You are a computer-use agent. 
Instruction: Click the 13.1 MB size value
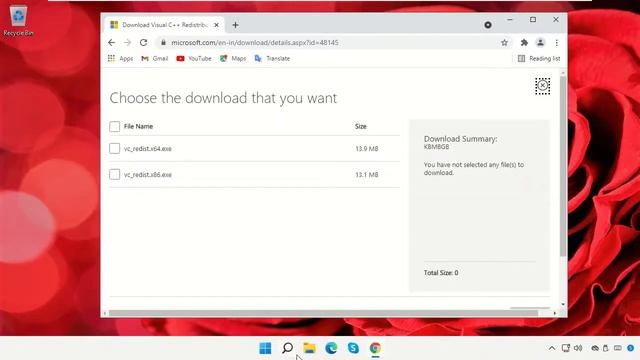pos(367,175)
